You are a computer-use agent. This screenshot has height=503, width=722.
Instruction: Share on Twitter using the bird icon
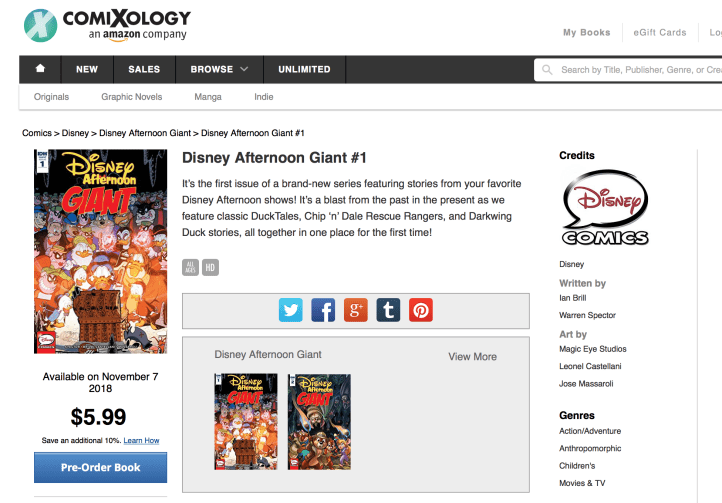(291, 310)
